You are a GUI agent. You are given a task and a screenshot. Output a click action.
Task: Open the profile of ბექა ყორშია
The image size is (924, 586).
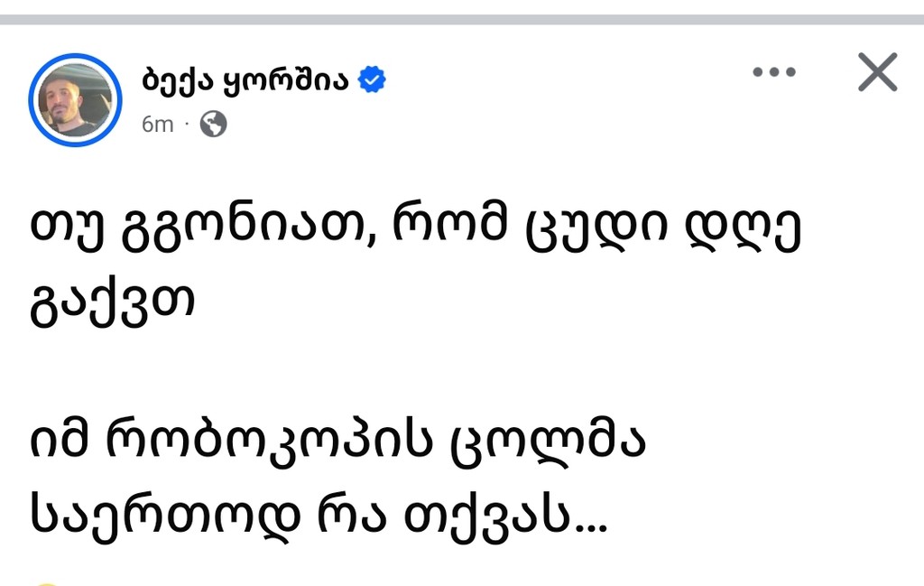pos(247,79)
